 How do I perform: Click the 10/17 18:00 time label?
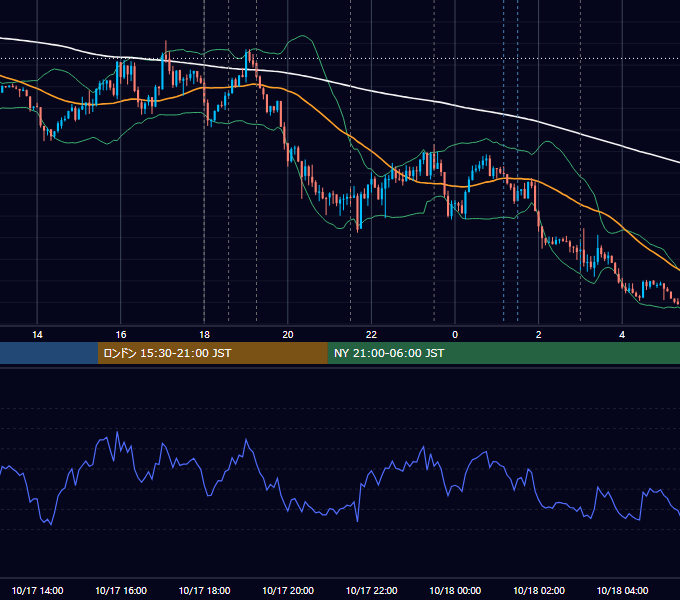pos(204,590)
